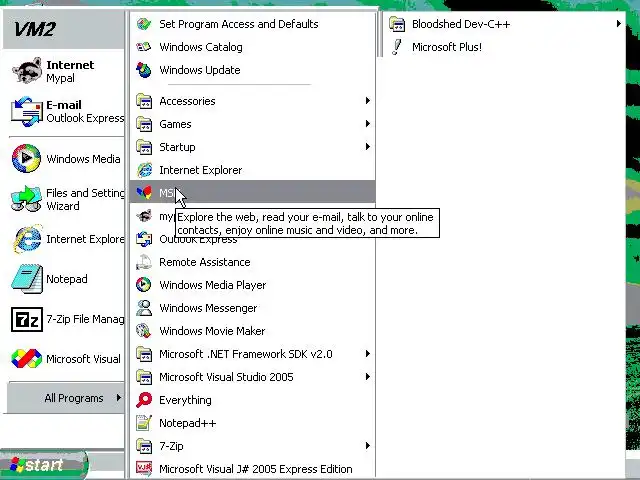The width and height of the screenshot is (640, 480).
Task: Click the mypal raccoon icon in programs list
Action: tap(144, 216)
